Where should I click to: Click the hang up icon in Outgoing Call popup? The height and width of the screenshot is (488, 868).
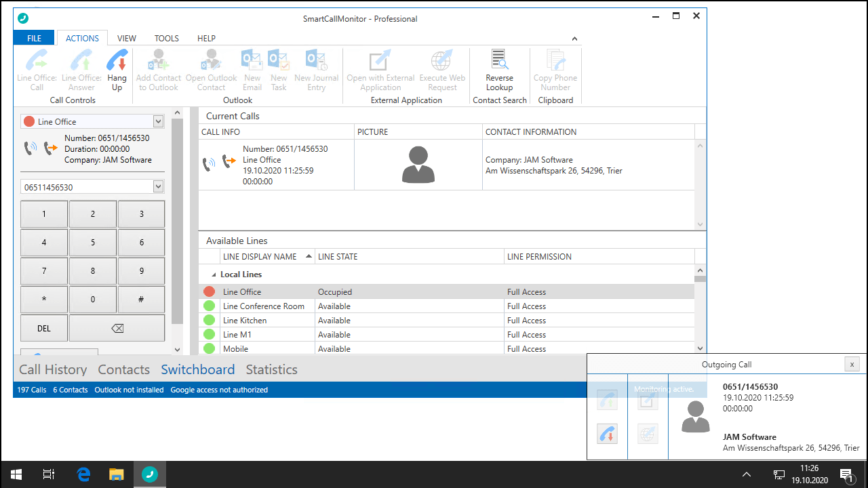[608, 434]
